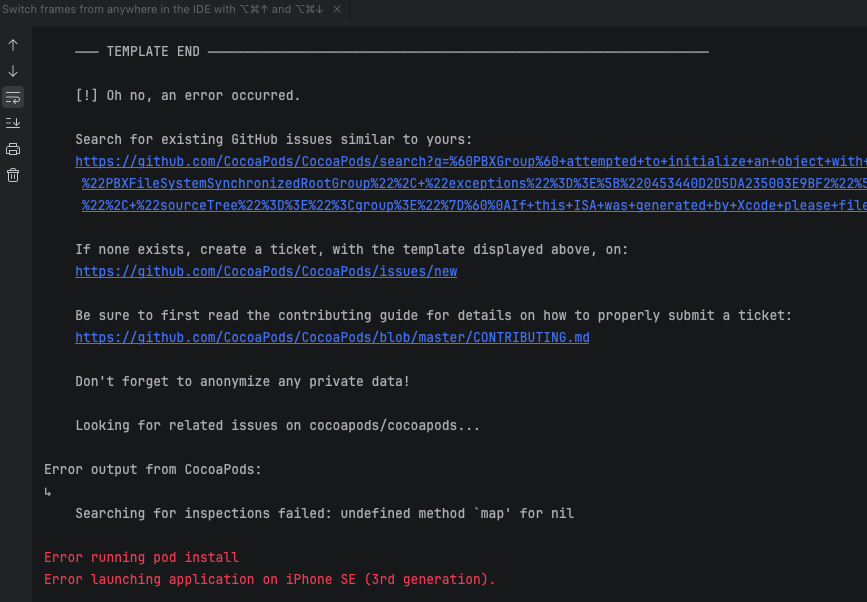Toggle the Soft-Wrap console option

click(x=13, y=97)
